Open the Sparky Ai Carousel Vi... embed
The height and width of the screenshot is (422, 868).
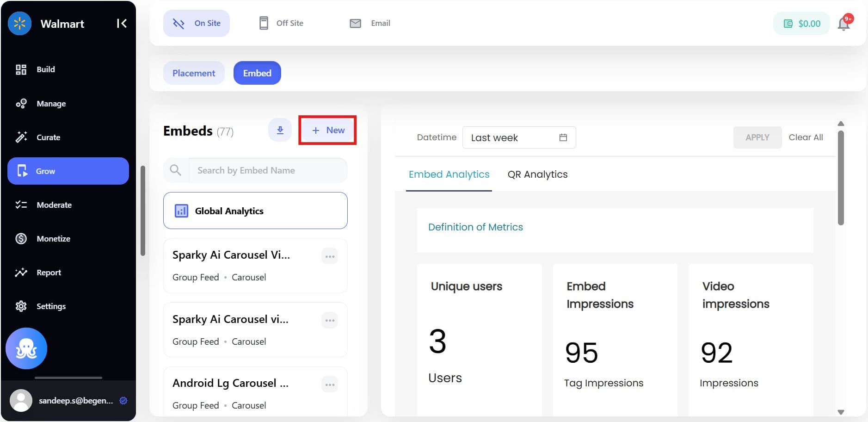tap(255, 266)
